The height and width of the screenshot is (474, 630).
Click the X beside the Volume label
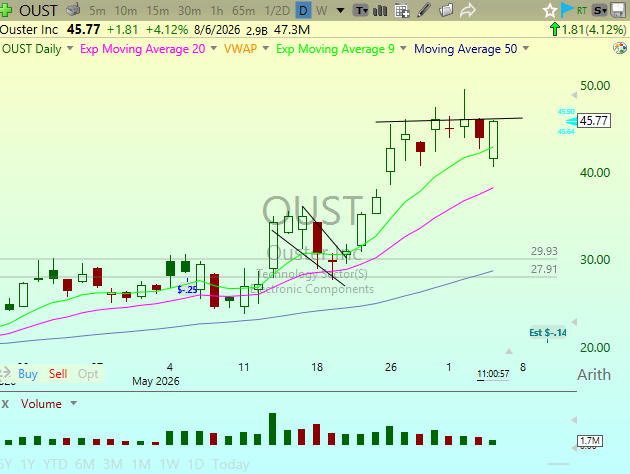tap(5, 404)
